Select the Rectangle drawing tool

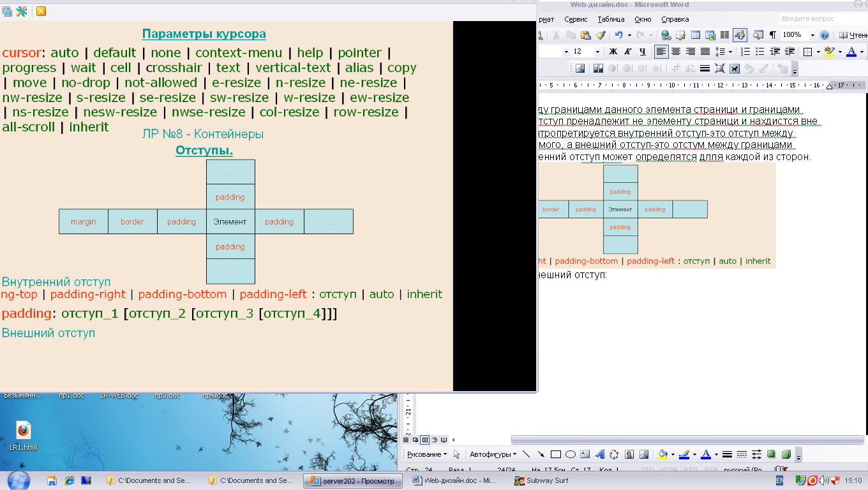pos(555,454)
